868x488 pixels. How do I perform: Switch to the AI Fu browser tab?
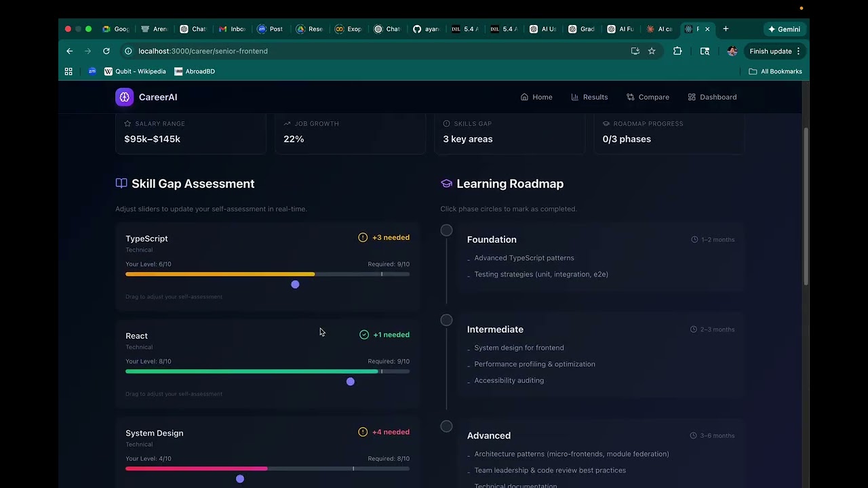point(621,29)
